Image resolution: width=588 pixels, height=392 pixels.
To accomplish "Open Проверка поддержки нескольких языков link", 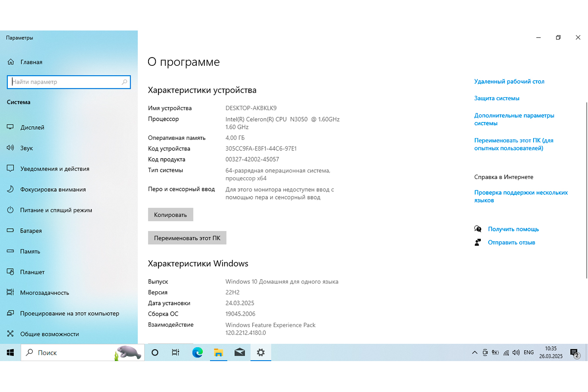I will [521, 196].
